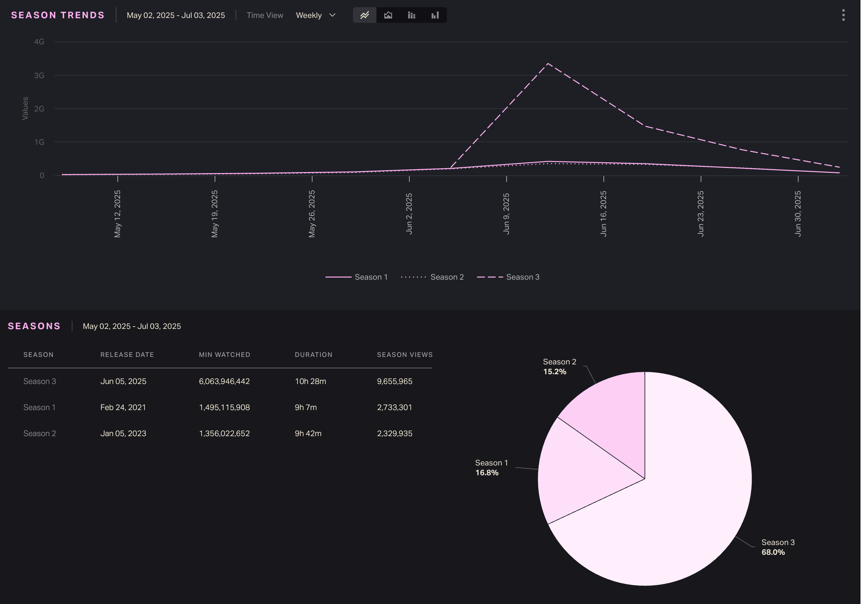868x604 pixels.
Task: Sort by Season Views column header
Action: [404, 355]
